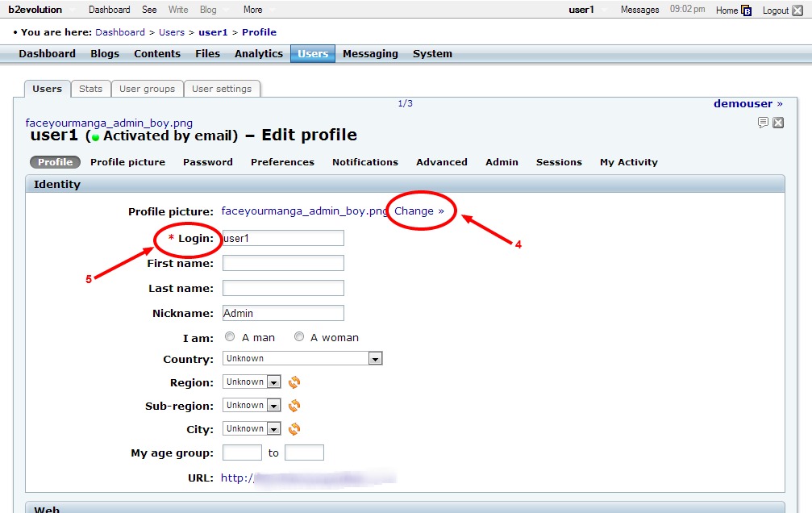This screenshot has height=513, width=812.
Task: Open the b2evolution top menu
Action: coord(35,10)
